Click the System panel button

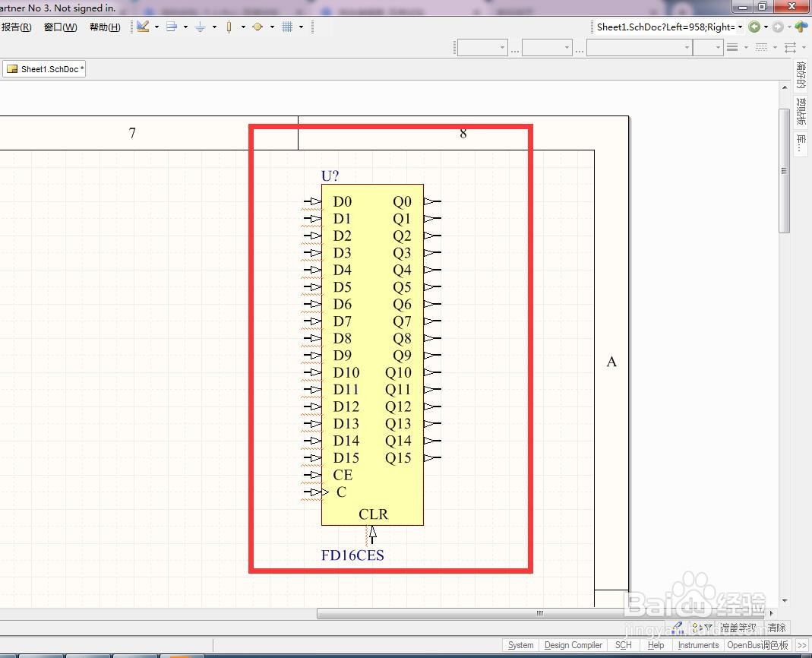point(520,645)
